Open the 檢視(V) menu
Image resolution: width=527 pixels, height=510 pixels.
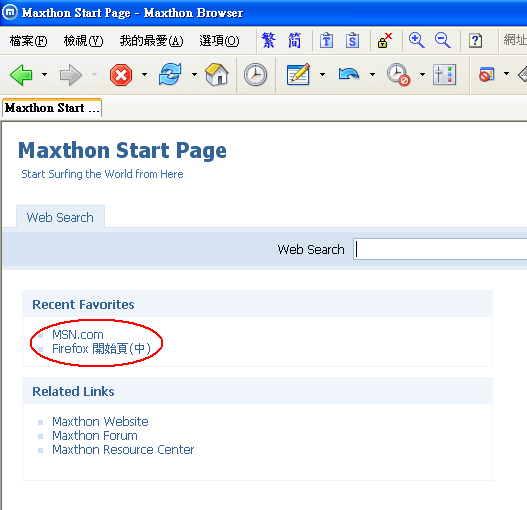click(83, 41)
